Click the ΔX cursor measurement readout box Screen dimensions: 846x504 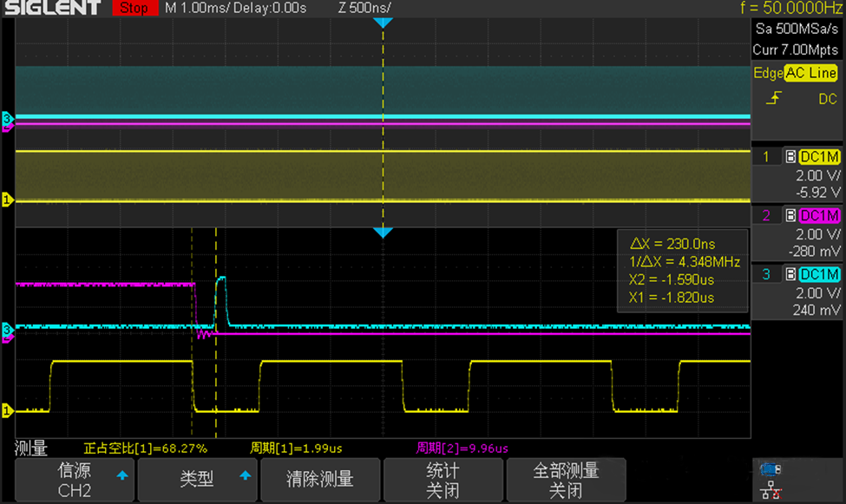coord(681,270)
